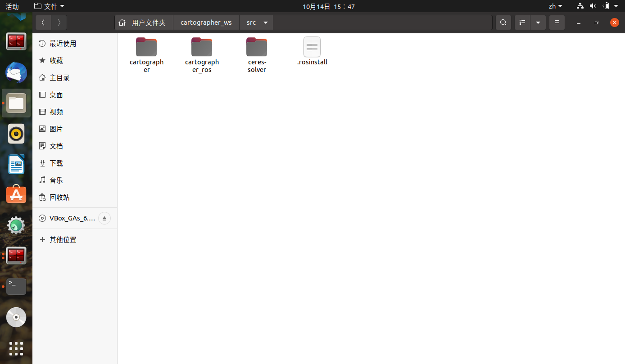Go to 下载 in sidebar
Viewport: 625px width, 364px height.
point(75,163)
